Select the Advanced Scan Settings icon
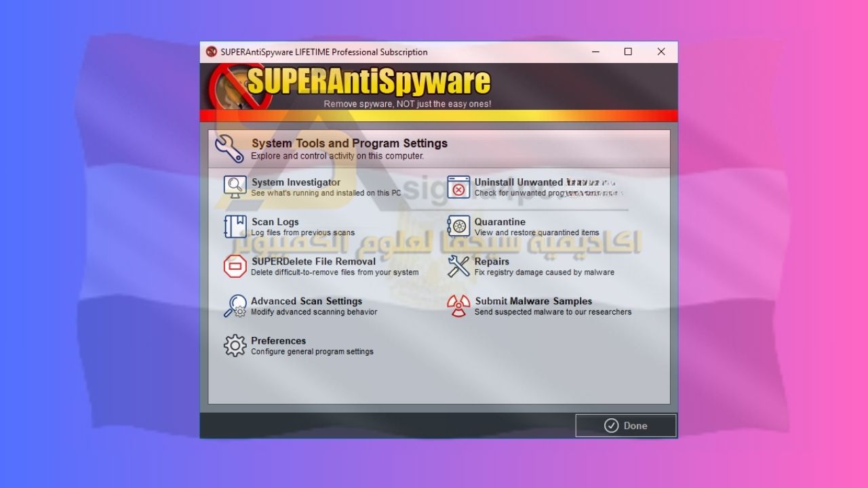Viewport: 868px width, 488px height. pos(235,306)
